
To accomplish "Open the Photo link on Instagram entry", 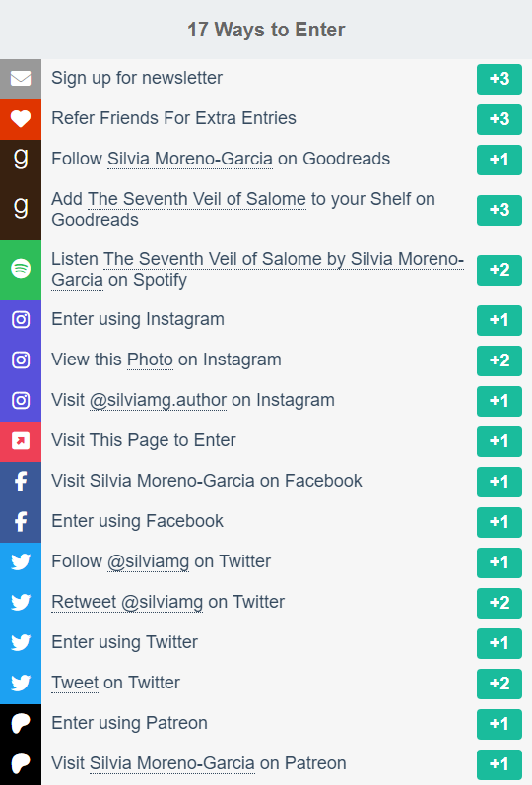I will tap(150, 360).
